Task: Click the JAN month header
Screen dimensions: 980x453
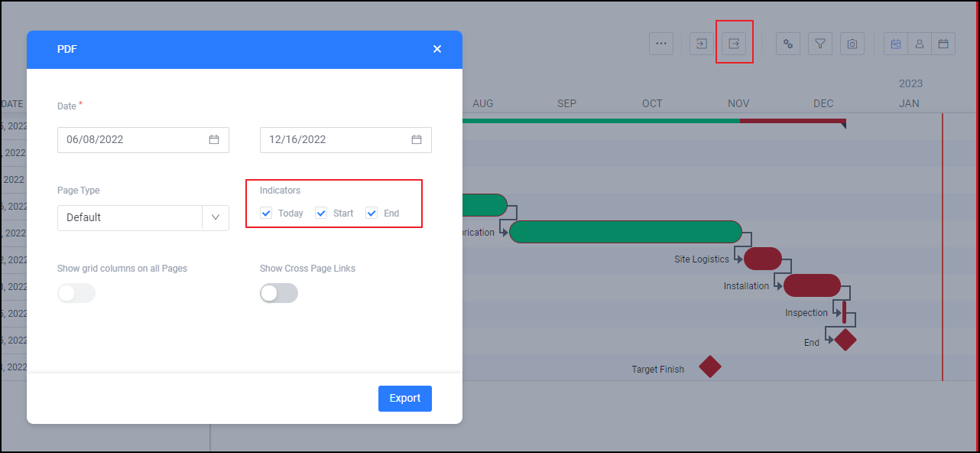Action: pyautogui.click(x=909, y=103)
